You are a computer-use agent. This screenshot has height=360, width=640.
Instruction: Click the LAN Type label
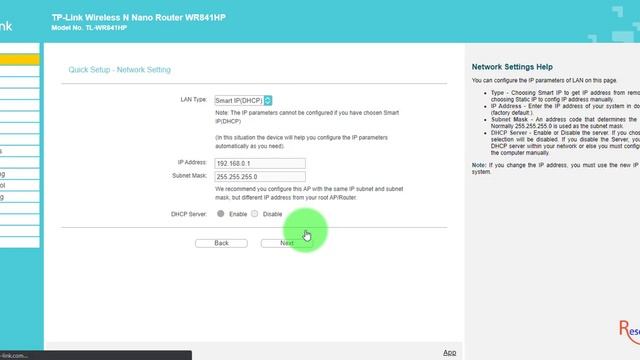coord(194,100)
